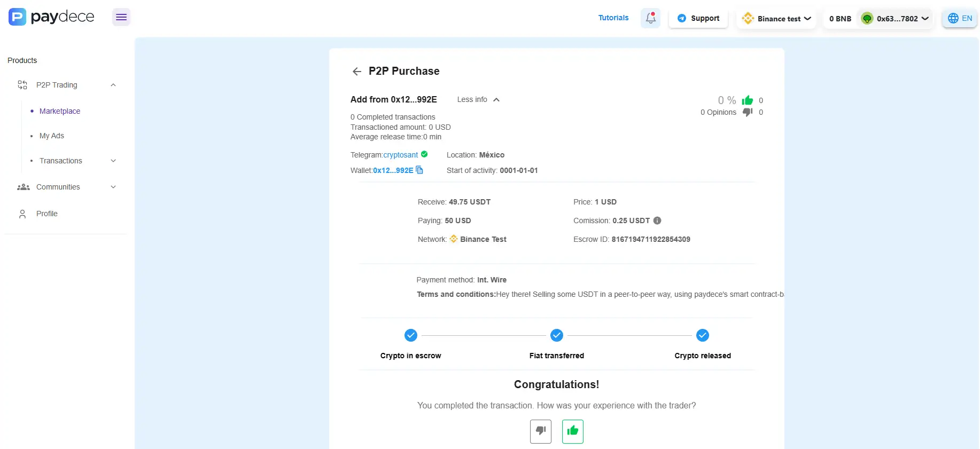Open the 0x63...7802 wallet dropdown
Screen dimensions: 980x449
(x=896, y=19)
